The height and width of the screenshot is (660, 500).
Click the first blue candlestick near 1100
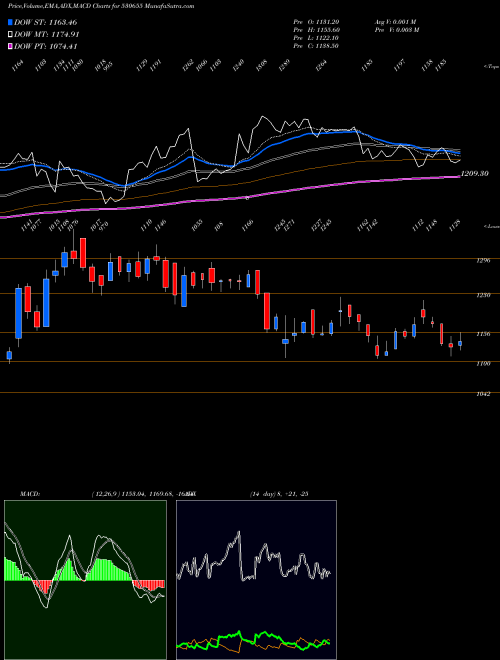click(9, 355)
